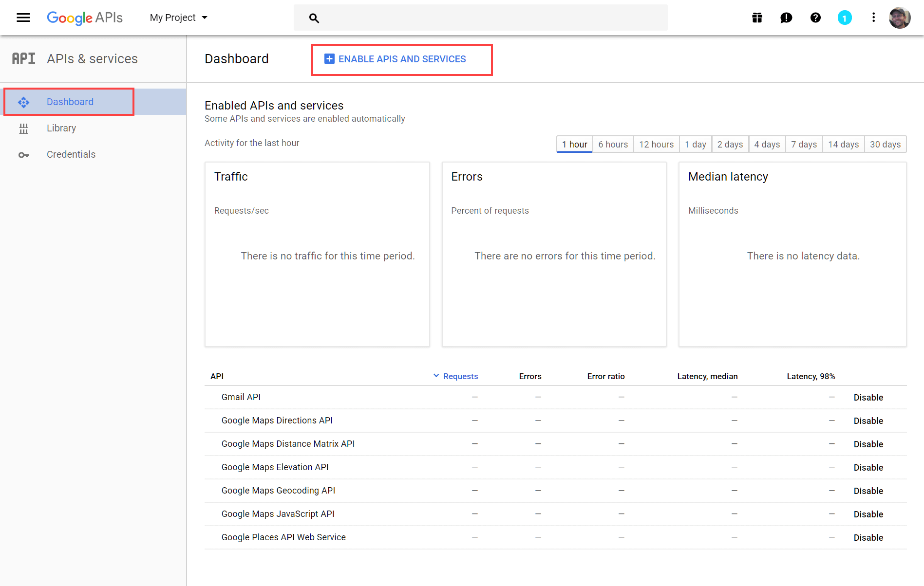Open Google Places API Web Service link
The image size is (924, 586).
283,537
